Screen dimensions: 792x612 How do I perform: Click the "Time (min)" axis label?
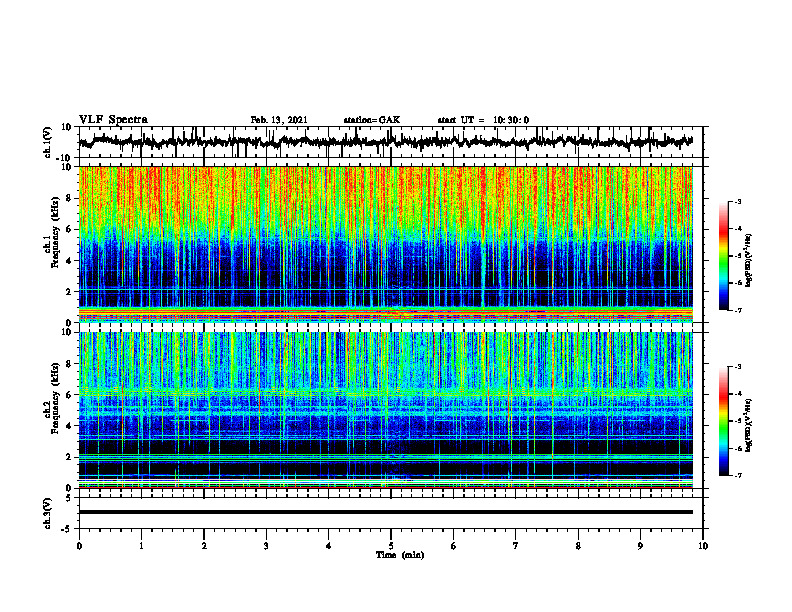coord(400,555)
